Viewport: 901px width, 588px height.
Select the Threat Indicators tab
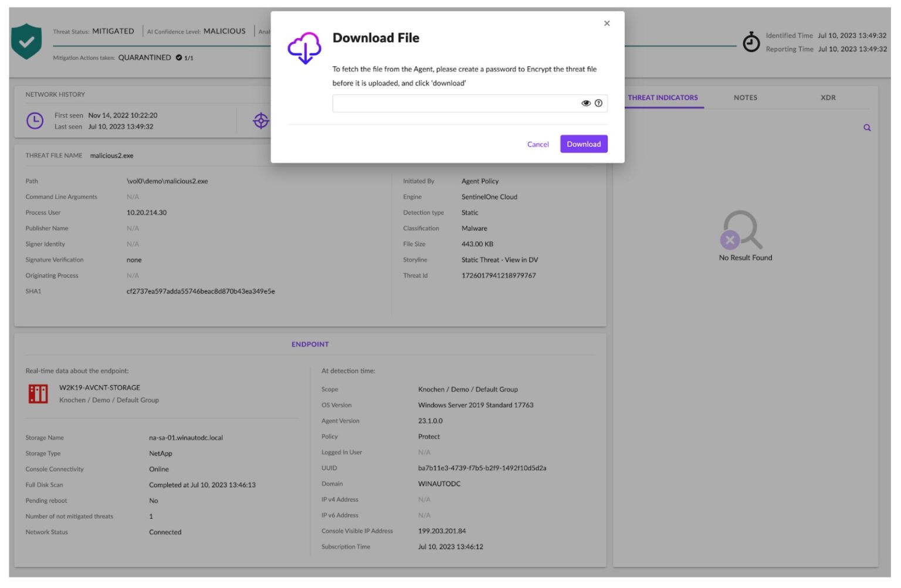pos(663,98)
